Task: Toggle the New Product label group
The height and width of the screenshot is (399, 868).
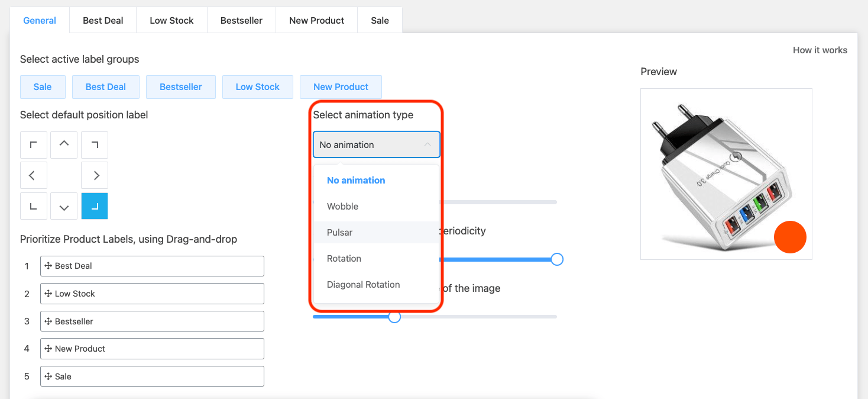Action: tap(341, 86)
